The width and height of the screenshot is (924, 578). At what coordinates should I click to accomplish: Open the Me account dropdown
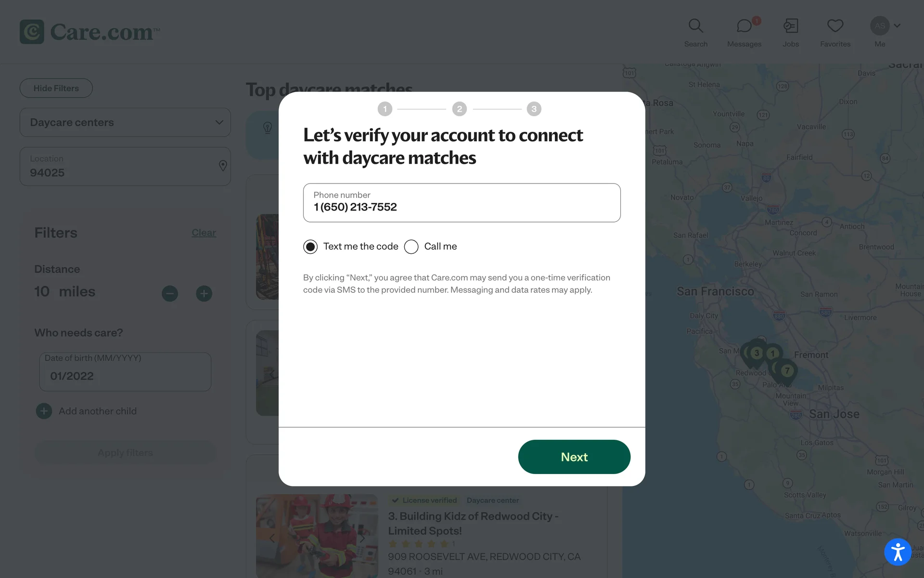[x=885, y=26]
